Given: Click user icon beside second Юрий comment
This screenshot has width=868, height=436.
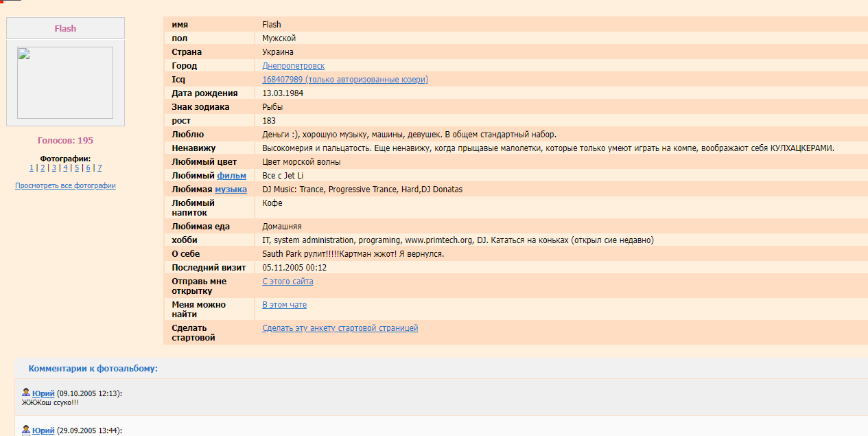Looking at the screenshot, I should pyautogui.click(x=26, y=430).
